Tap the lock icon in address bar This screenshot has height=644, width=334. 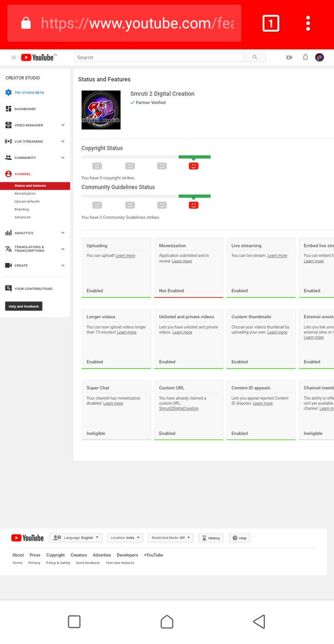coord(25,23)
